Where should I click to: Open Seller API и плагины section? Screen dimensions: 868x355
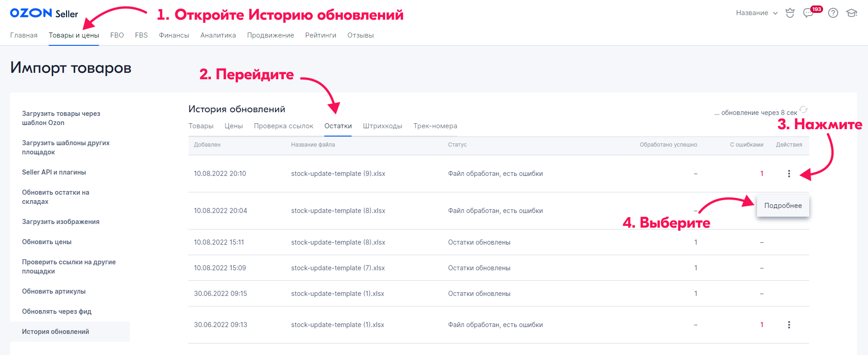click(54, 172)
